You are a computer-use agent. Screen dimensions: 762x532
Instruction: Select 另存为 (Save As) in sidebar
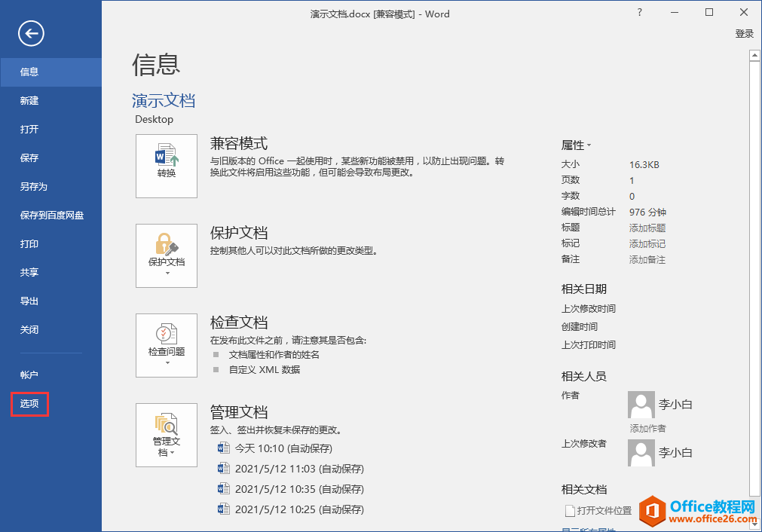tap(34, 187)
